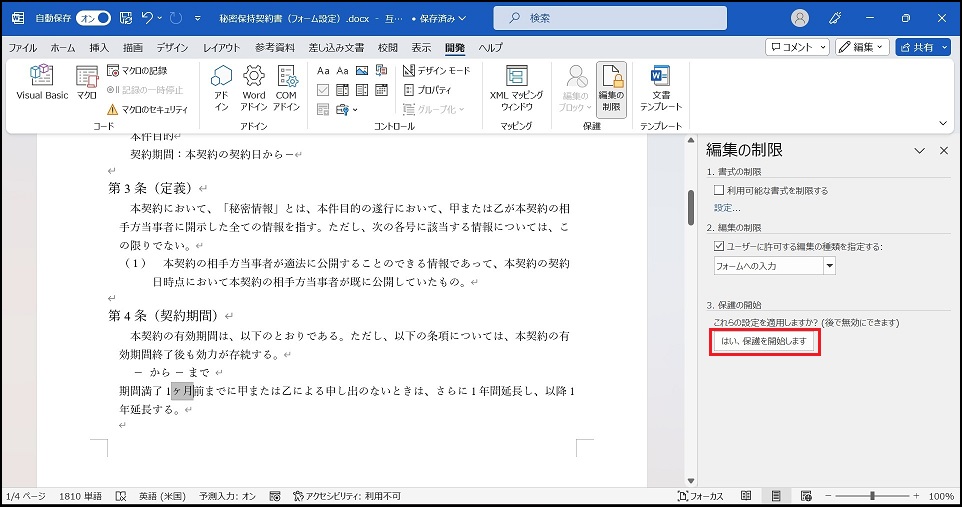The width and height of the screenshot is (962, 507).
Task: Click the zoom in plus button
Action: [917, 496]
